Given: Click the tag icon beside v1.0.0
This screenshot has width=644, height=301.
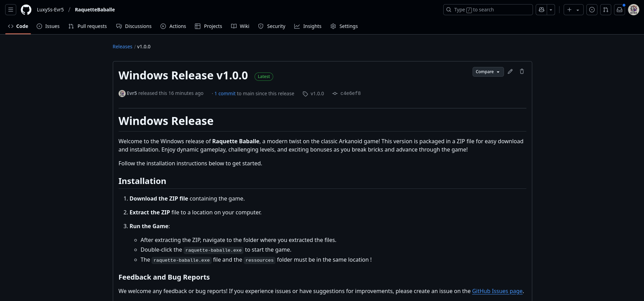Looking at the screenshot, I should [x=305, y=94].
